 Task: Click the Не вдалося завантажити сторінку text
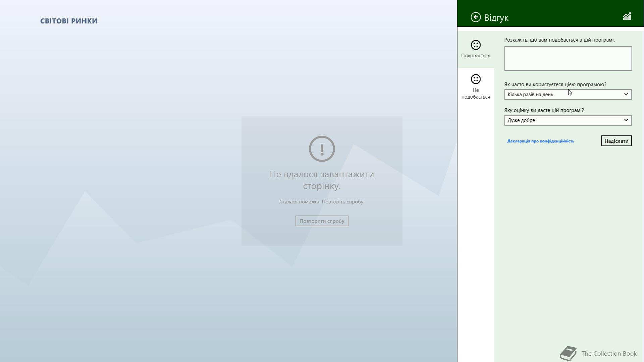click(322, 180)
